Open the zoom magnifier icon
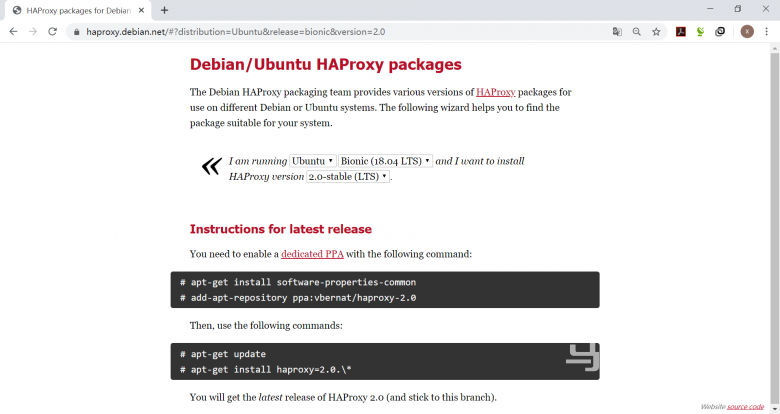Image resolution: width=780 pixels, height=414 pixels. click(x=637, y=32)
